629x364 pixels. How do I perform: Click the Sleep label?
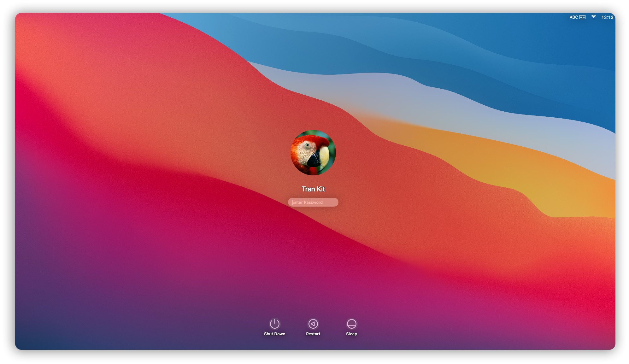click(x=351, y=334)
